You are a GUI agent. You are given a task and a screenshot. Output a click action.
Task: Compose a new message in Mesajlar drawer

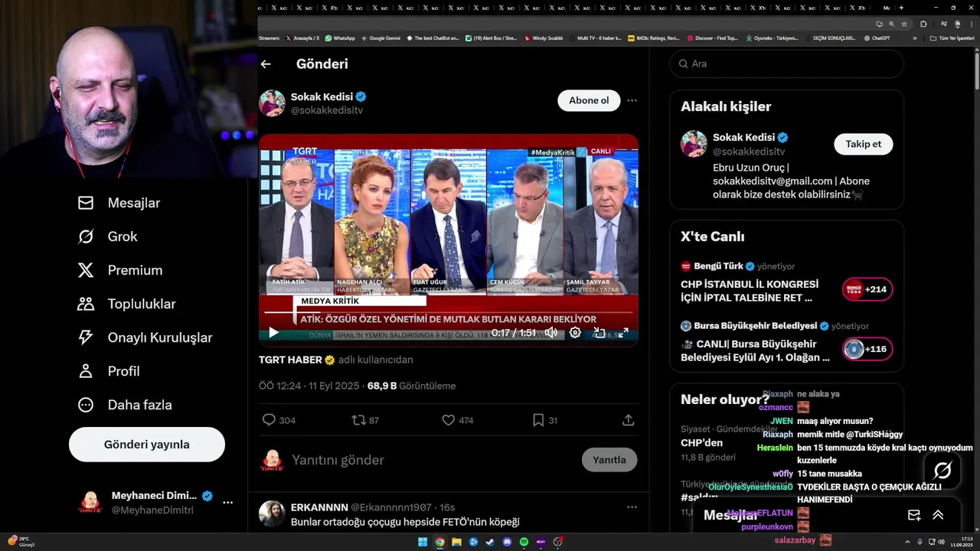pos(914,515)
